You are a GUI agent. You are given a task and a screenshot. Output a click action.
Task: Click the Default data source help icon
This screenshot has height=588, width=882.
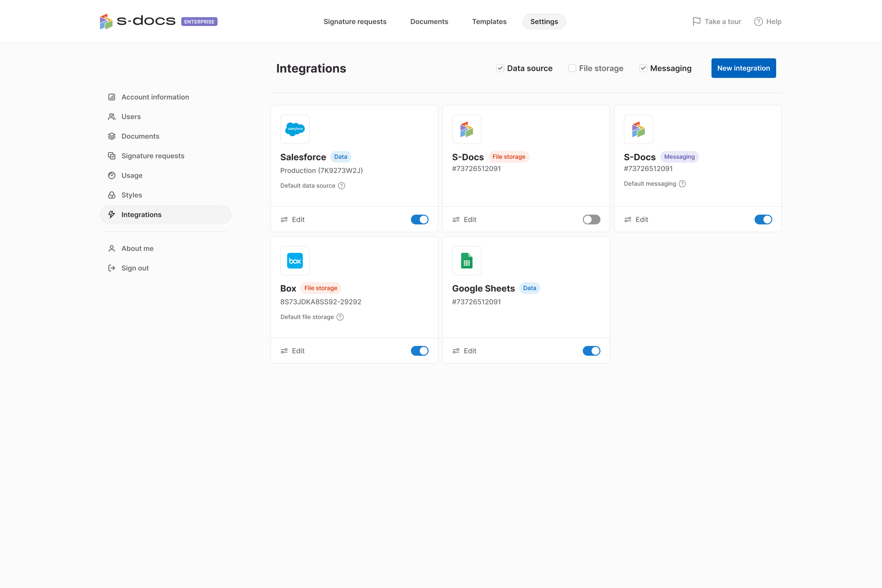(x=341, y=186)
